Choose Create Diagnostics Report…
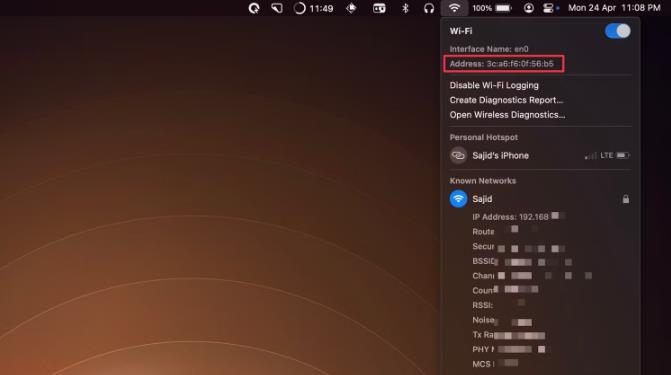Image resolution: width=671 pixels, height=375 pixels. (506, 100)
